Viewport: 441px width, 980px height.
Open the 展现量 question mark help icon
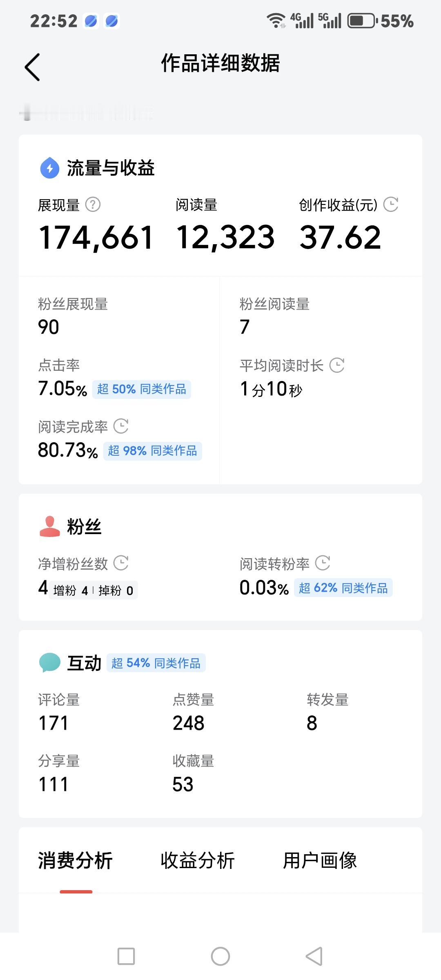tap(93, 205)
